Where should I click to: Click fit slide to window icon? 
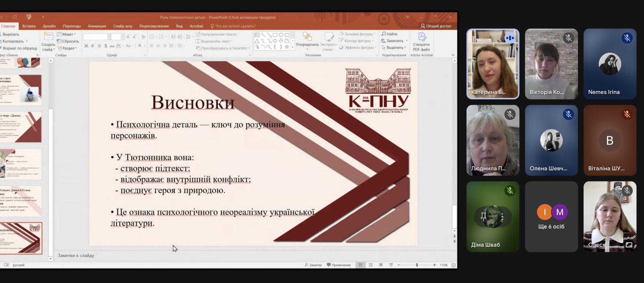[454, 265]
